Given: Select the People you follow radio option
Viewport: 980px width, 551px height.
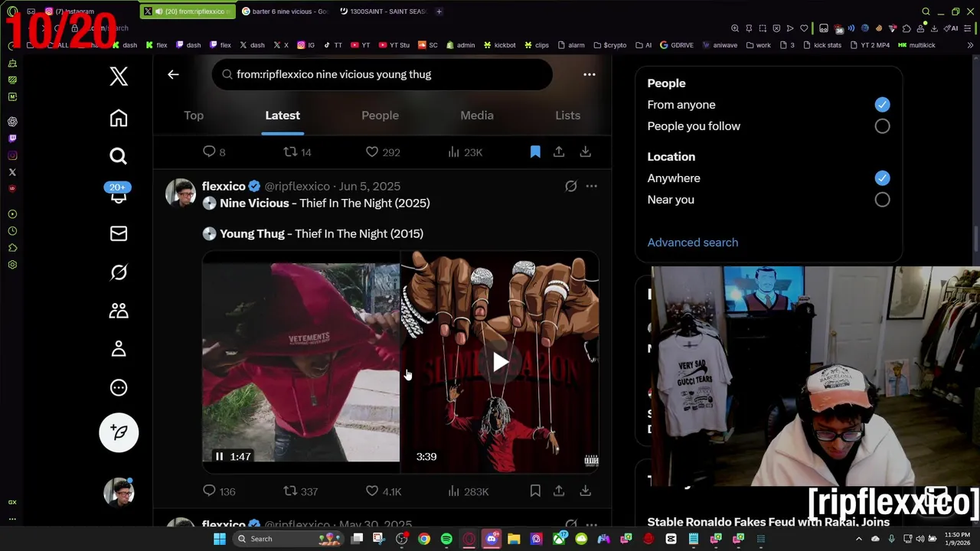Looking at the screenshot, I should tap(882, 126).
